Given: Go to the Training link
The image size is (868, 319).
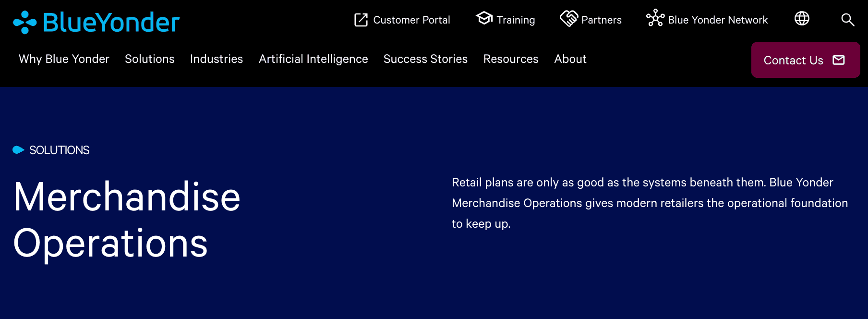Looking at the screenshot, I should pos(506,19).
